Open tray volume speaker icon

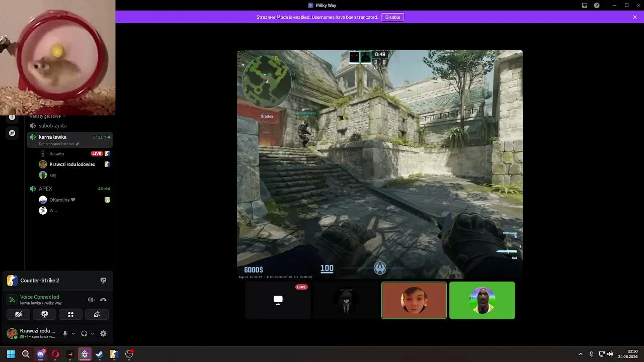(x=610, y=354)
